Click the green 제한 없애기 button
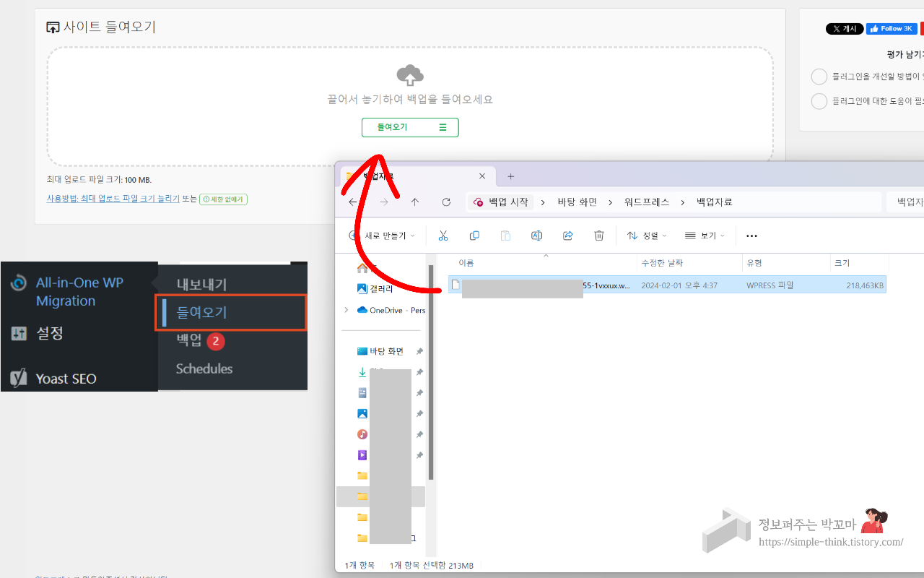 click(x=223, y=199)
